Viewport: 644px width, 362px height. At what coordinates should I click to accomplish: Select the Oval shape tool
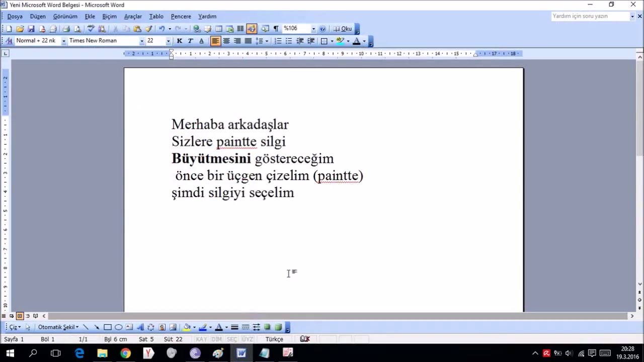tap(119, 327)
